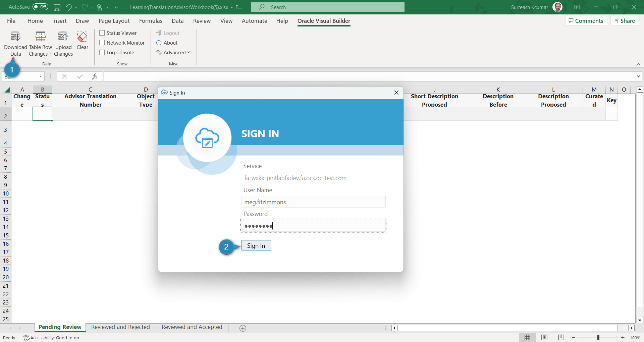The width and height of the screenshot is (644, 342).
Task: Enable the Status Viewer checkbox
Action: [102, 33]
